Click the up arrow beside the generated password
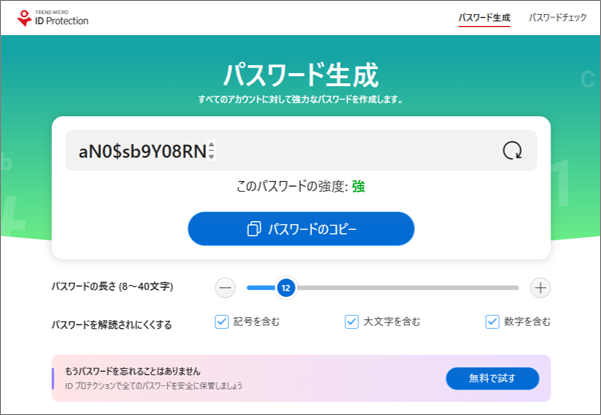Screen dimensions: 601x415 click(212, 147)
